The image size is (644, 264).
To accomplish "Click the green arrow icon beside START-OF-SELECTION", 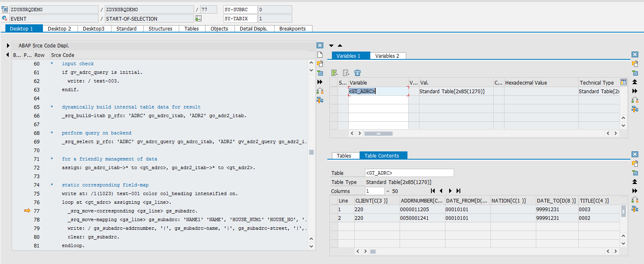I will click(199, 19).
